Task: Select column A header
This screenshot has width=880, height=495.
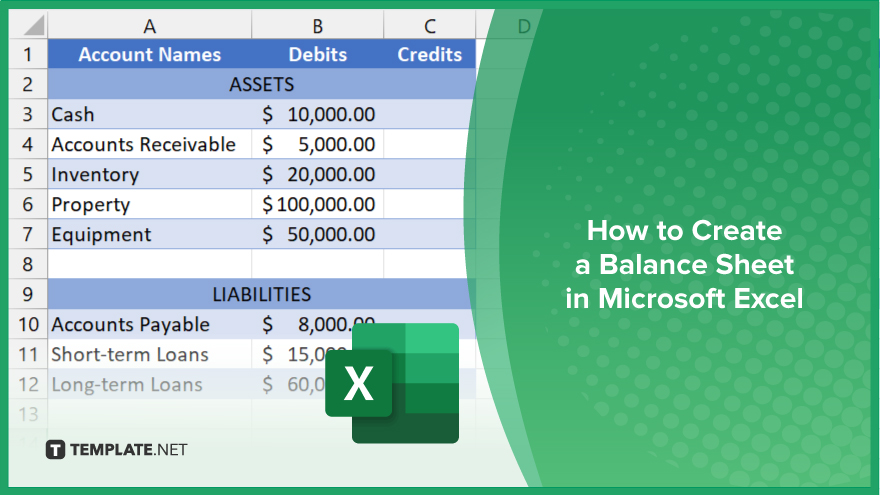Action: point(149,26)
